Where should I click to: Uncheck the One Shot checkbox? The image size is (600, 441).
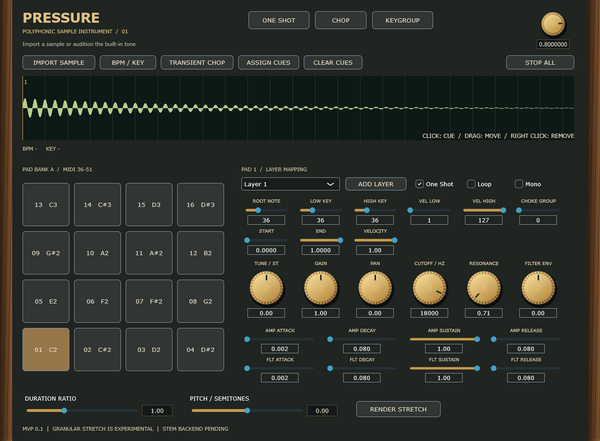pyautogui.click(x=419, y=184)
